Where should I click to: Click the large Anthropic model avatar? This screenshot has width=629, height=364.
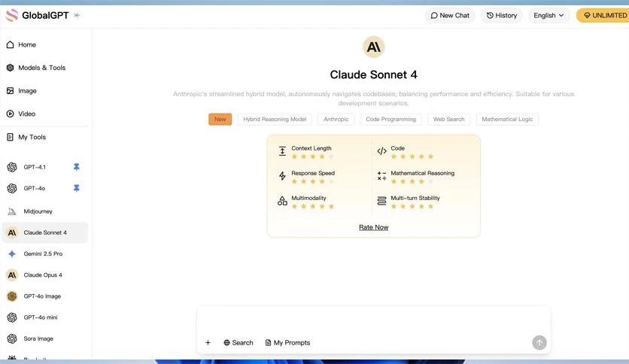click(x=373, y=47)
